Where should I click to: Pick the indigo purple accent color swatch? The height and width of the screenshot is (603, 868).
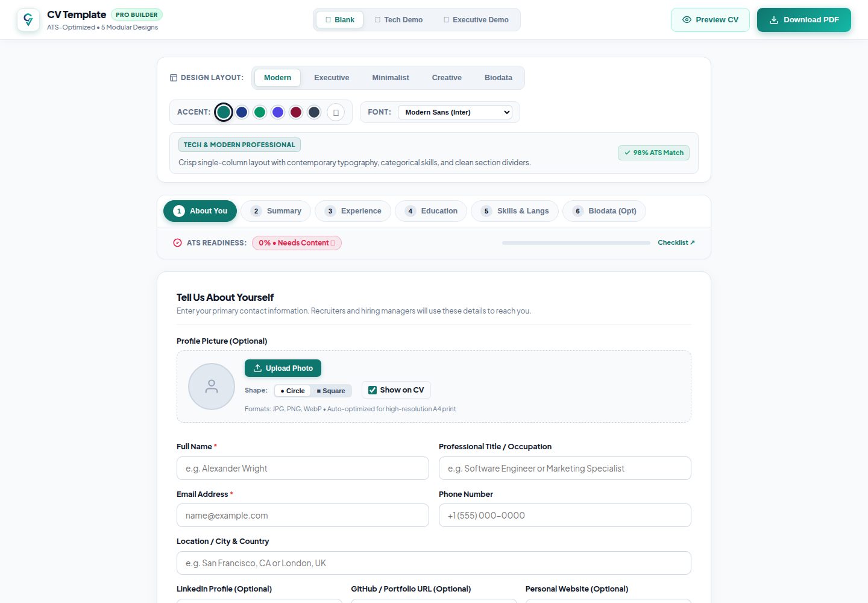pyautogui.click(x=278, y=112)
